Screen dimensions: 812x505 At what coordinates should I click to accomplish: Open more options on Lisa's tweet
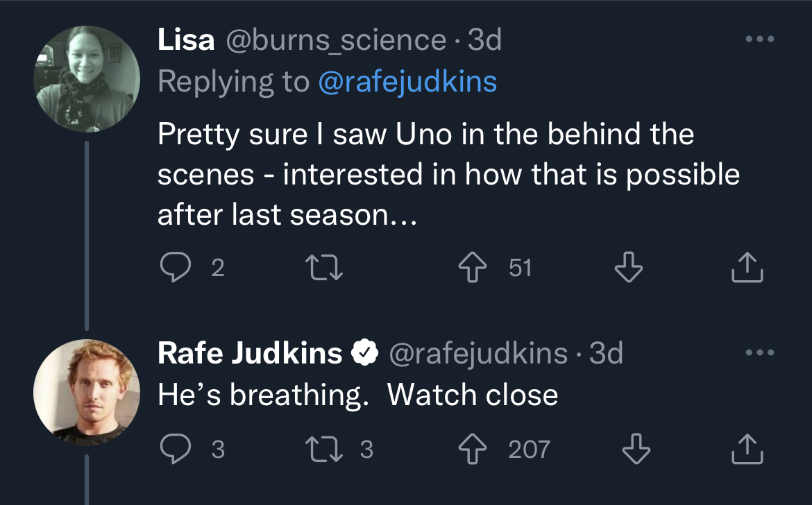[759, 40]
